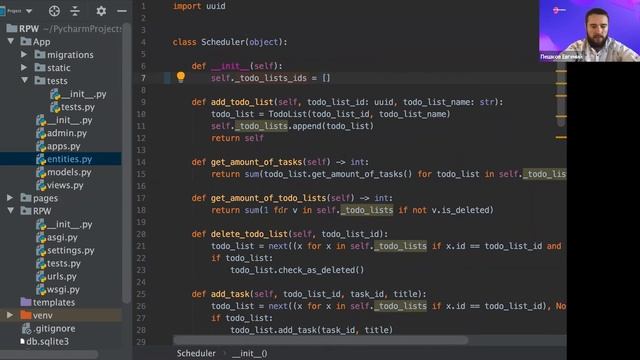Open models.py file
Image resolution: width=640 pixels, height=360 pixels.
click(x=69, y=172)
